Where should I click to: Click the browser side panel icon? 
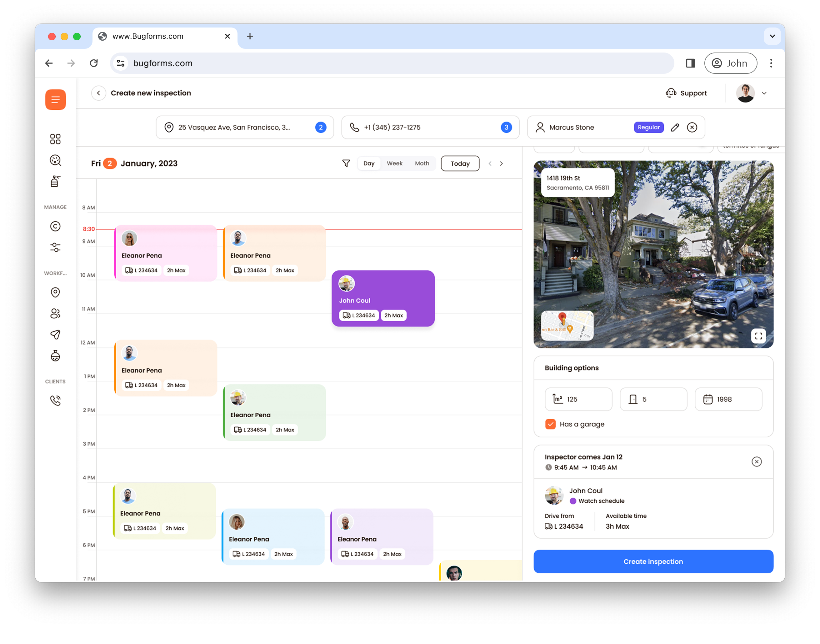point(690,63)
